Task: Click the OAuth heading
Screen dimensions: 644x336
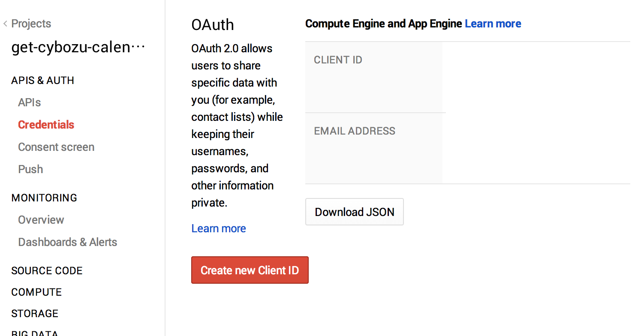Action: (213, 25)
